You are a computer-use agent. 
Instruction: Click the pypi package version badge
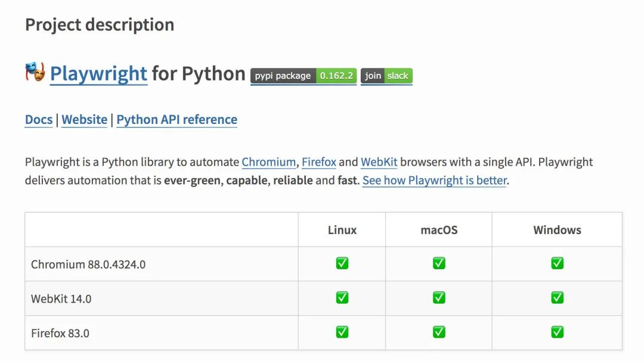pos(304,76)
